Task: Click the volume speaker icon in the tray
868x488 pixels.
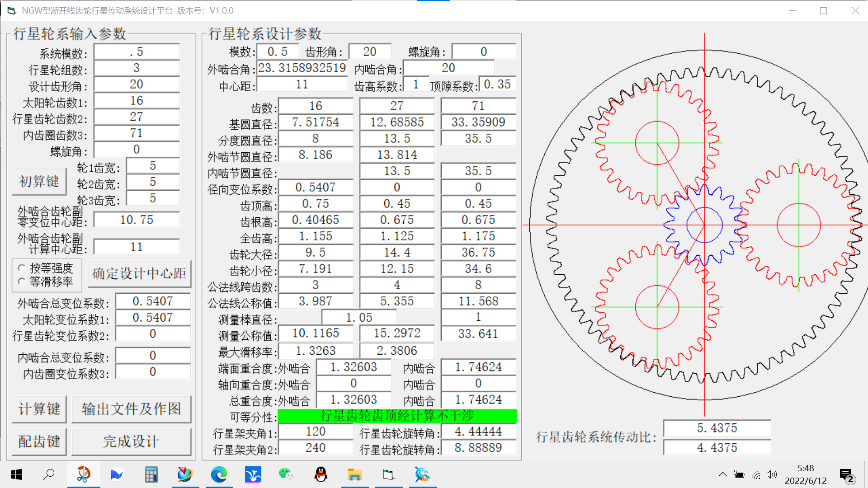Action: (x=771, y=474)
